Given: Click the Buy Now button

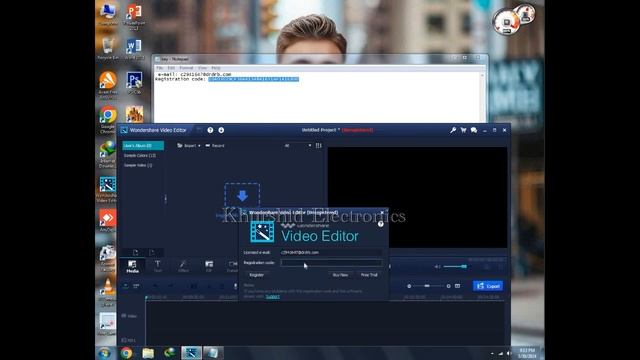Looking at the screenshot, I should [340, 275].
